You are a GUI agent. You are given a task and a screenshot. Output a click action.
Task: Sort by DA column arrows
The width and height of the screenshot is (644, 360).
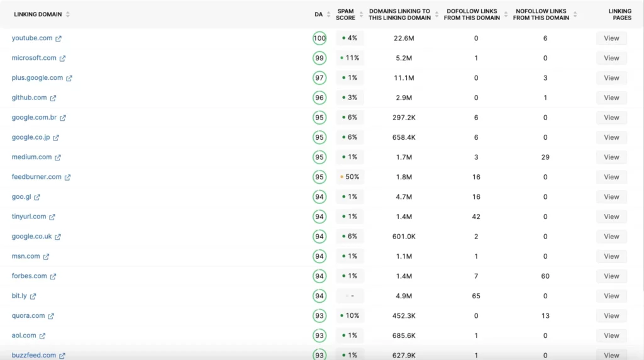(x=328, y=14)
